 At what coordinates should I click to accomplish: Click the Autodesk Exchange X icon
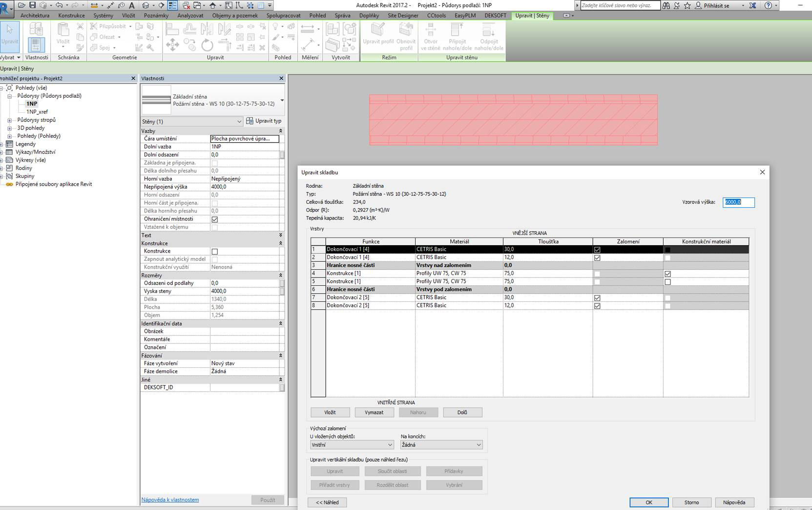752,5
